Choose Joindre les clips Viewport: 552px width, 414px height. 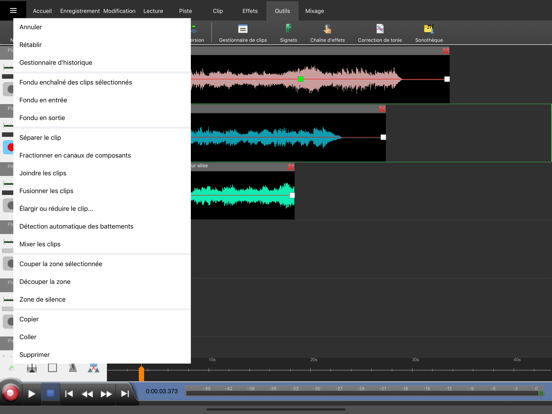point(102,173)
